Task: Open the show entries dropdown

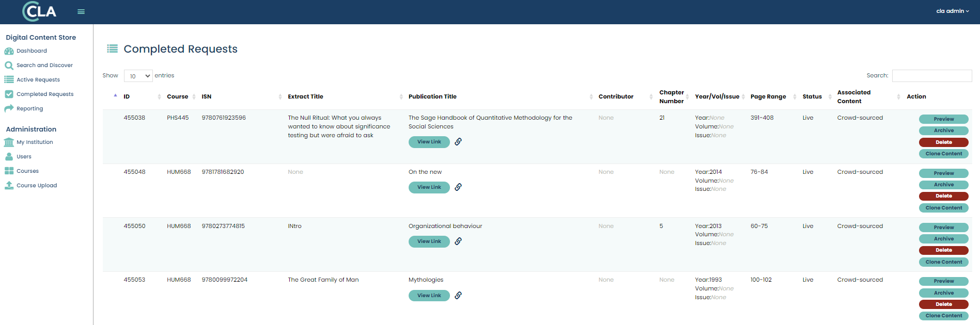Action: click(138, 76)
